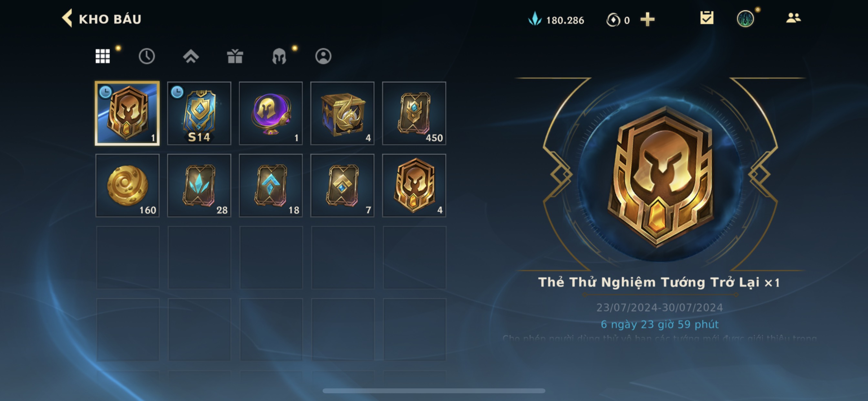Select the double-chevron upgrade filter tab

[x=191, y=56]
